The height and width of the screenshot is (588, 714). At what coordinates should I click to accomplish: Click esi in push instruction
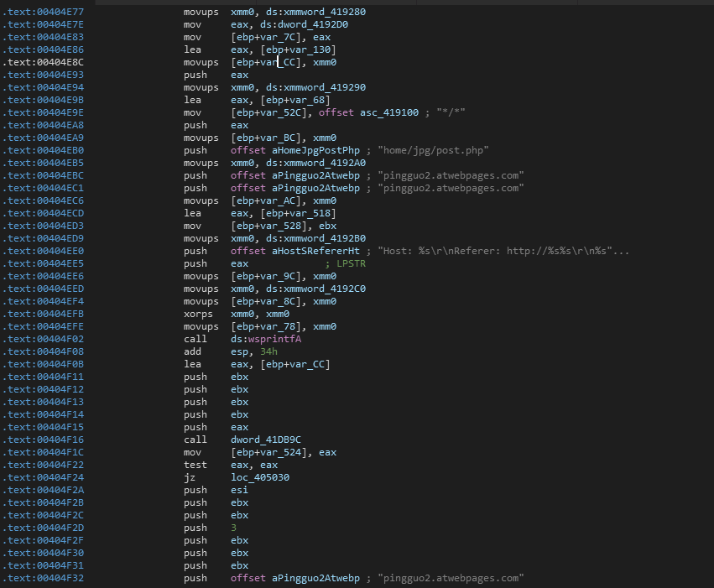point(239,490)
